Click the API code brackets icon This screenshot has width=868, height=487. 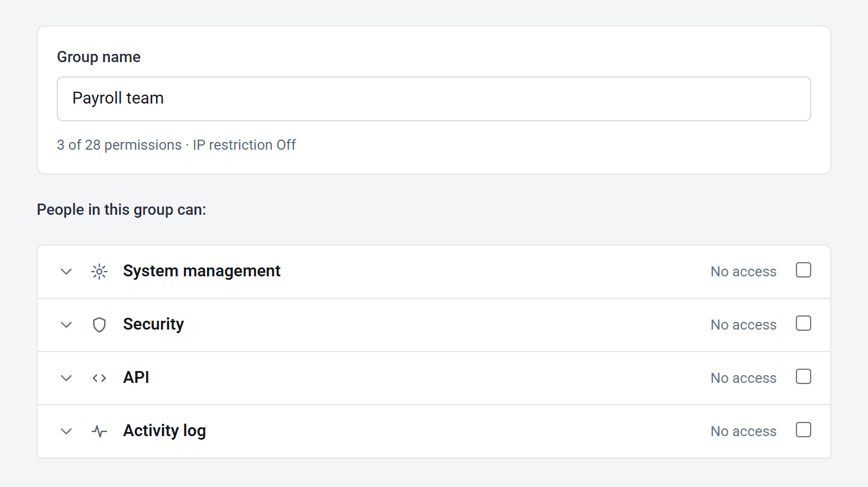tap(99, 378)
